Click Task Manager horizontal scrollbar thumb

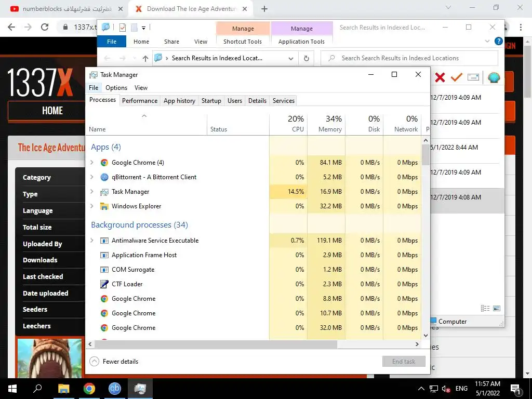click(216, 344)
